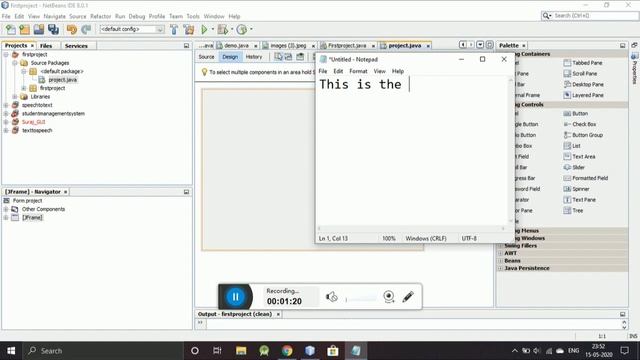
Task: Click the Build Project hammer icon
Action: (174, 29)
